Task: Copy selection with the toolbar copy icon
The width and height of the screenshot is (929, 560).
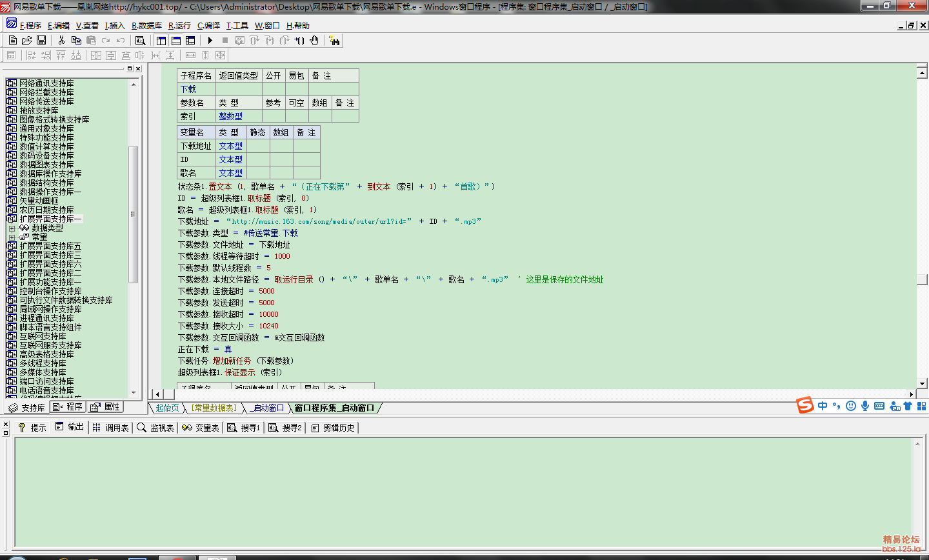Action: pos(76,40)
